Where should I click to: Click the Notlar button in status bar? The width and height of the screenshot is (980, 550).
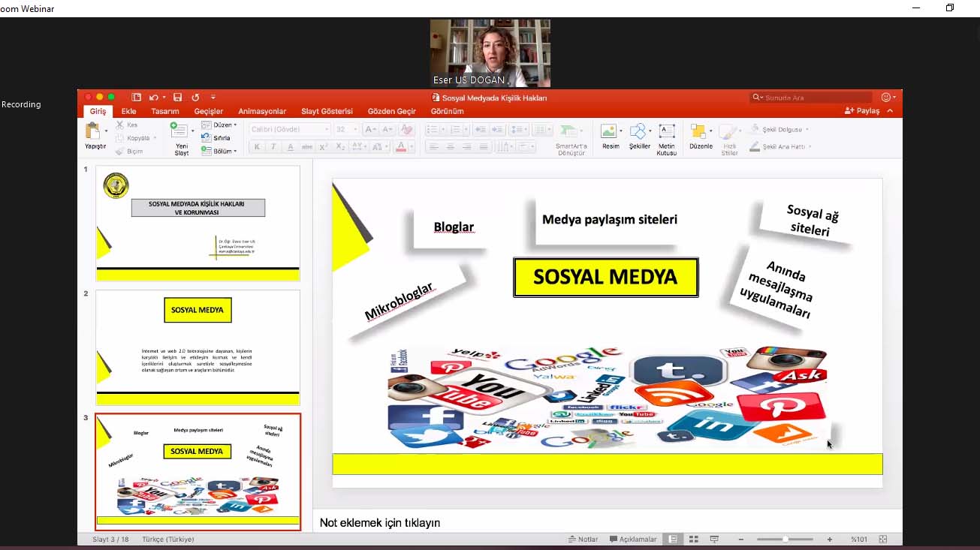click(x=583, y=539)
